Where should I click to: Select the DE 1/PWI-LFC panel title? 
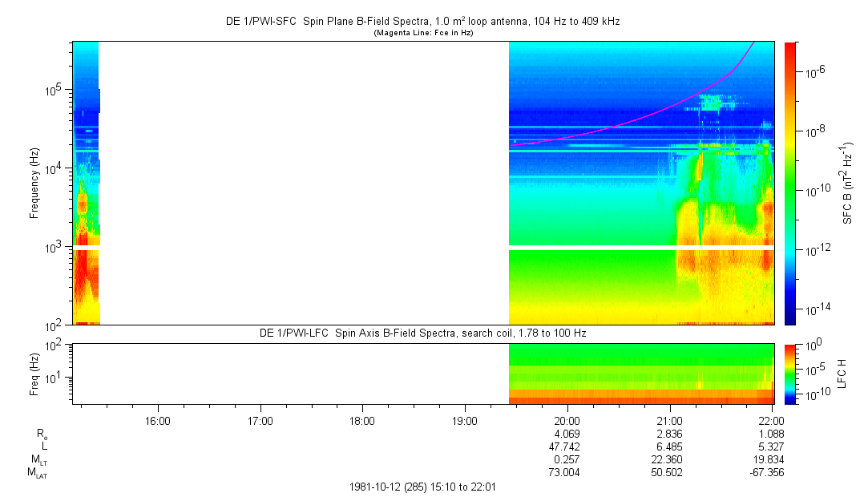424,333
